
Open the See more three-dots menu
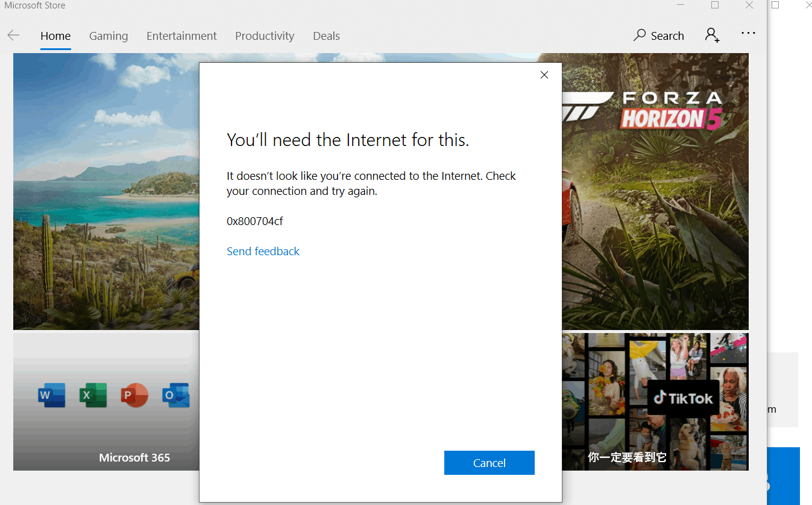748,33
